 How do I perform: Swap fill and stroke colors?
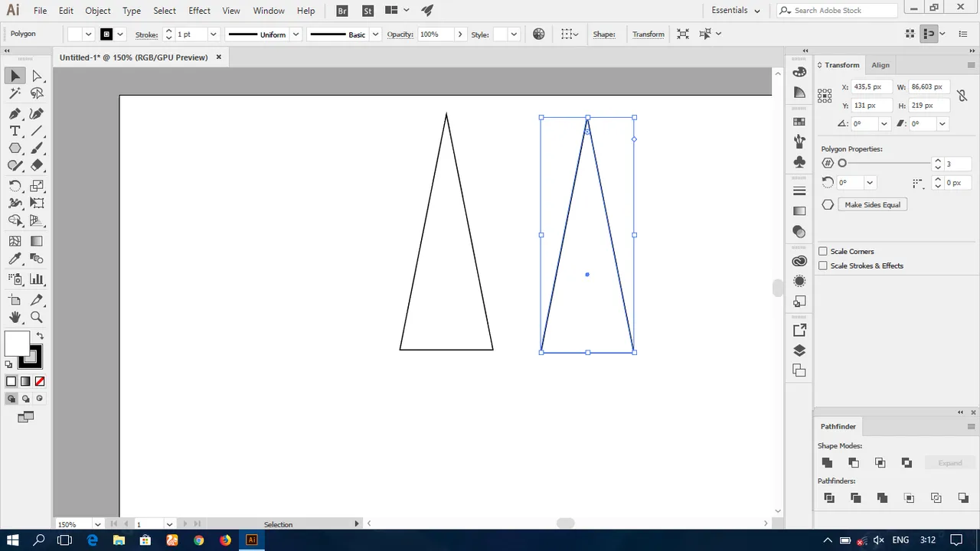pos(40,335)
